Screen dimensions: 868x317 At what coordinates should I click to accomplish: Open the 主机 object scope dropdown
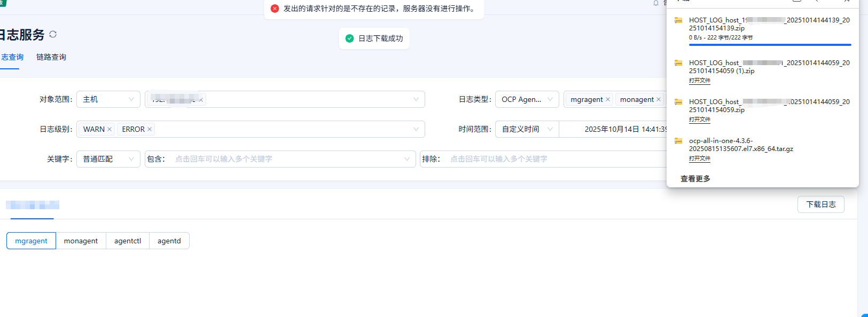point(108,99)
